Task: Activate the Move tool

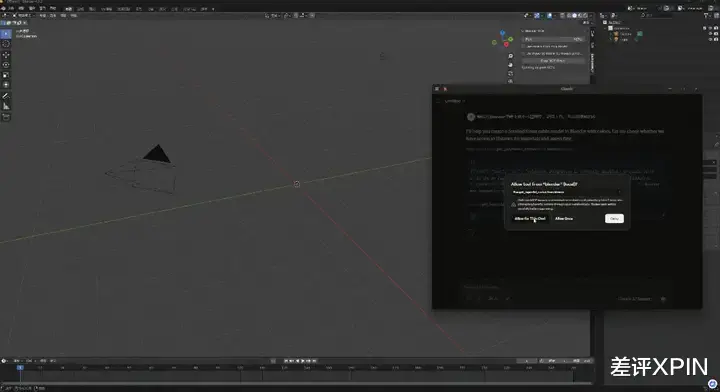Action: [6, 55]
